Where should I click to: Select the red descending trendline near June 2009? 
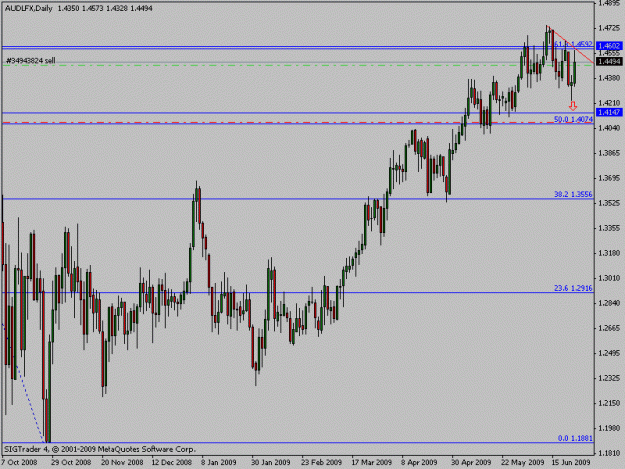pyautogui.click(x=570, y=44)
